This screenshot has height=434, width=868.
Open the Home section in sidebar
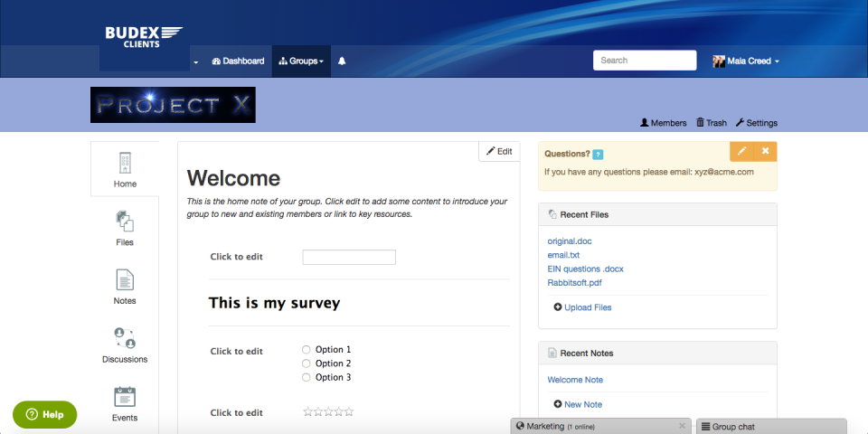125,169
